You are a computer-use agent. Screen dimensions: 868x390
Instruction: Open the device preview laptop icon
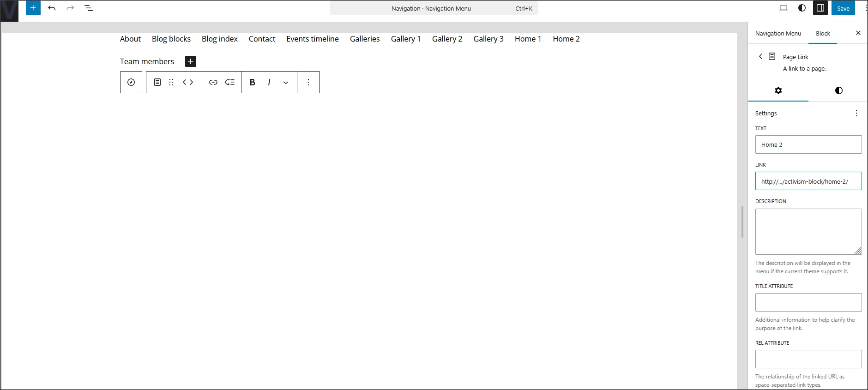(784, 8)
